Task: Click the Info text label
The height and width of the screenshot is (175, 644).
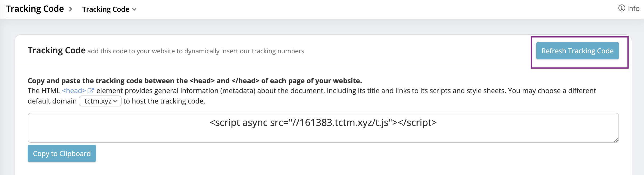Action: (633, 9)
